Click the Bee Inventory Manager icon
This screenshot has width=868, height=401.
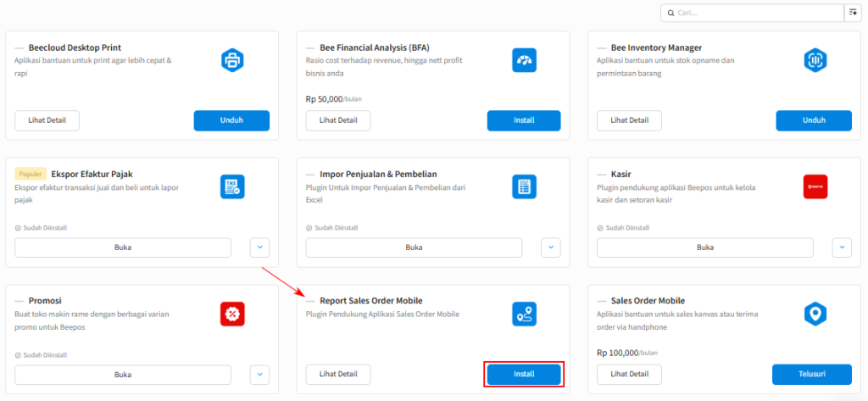click(x=815, y=60)
